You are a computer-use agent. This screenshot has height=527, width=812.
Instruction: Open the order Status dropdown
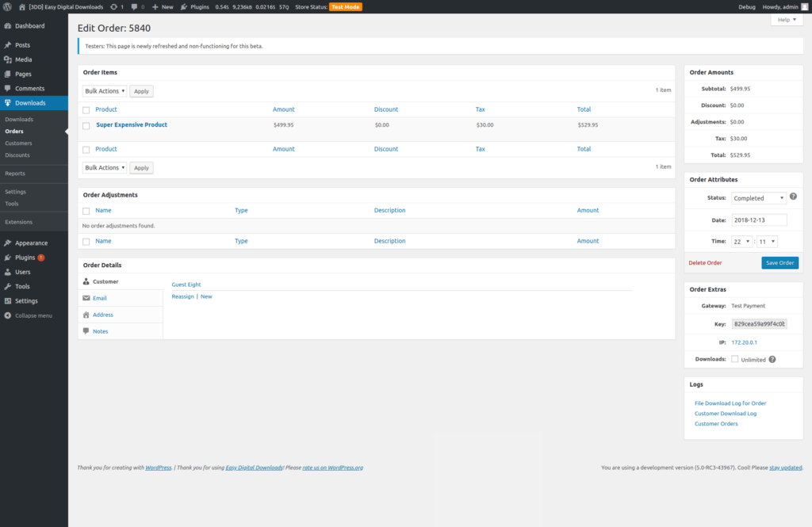(x=758, y=198)
